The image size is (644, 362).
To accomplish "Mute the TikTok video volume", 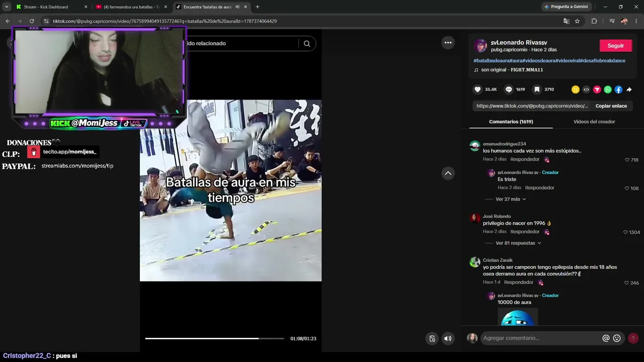I will point(448,338).
